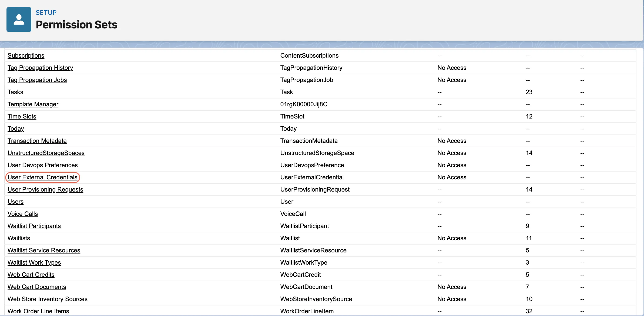
Task: Select the UnstructuredStorageSpace API name
Action: point(317,153)
